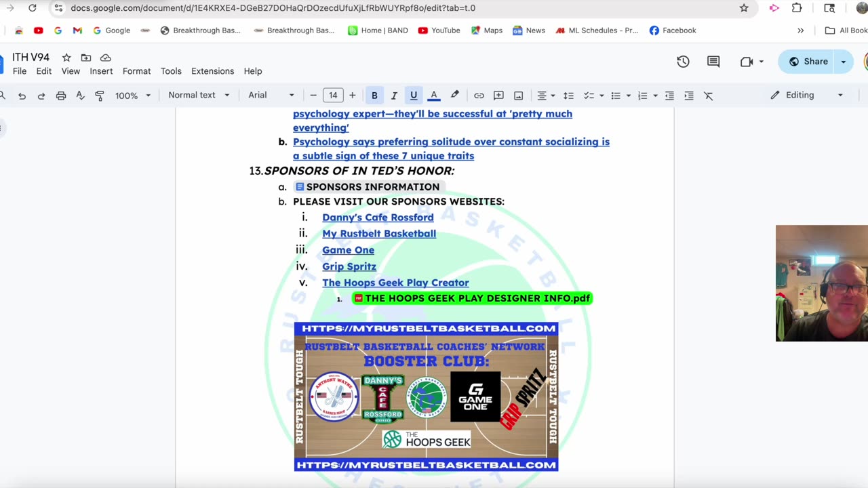868x488 pixels.
Task: Open the File menu
Action: click(x=20, y=71)
